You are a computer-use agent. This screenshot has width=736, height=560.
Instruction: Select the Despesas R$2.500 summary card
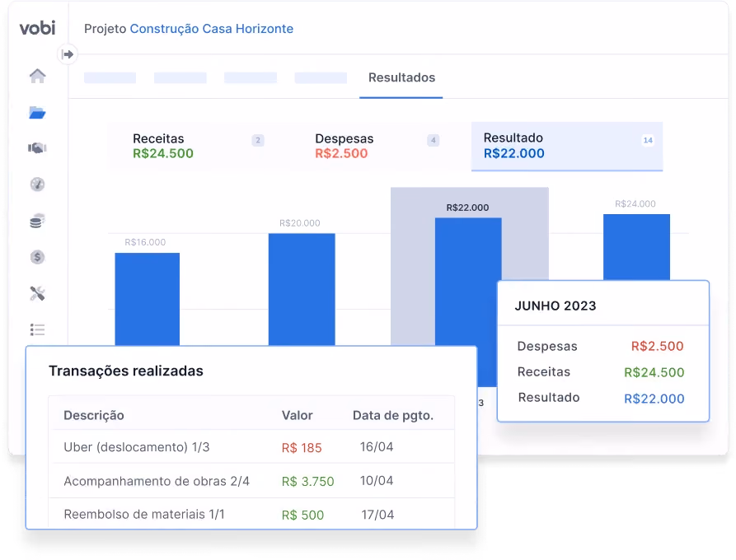(377, 146)
